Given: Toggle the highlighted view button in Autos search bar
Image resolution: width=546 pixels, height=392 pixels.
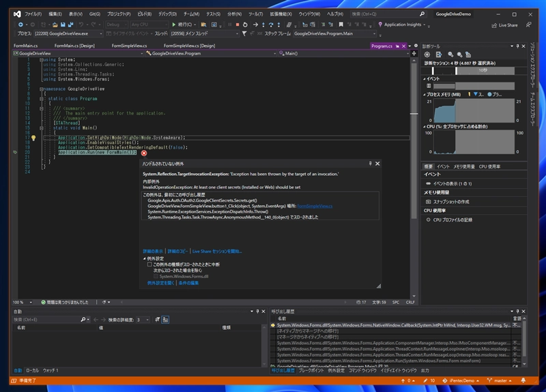Looking at the screenshot, I should point(165,320).
